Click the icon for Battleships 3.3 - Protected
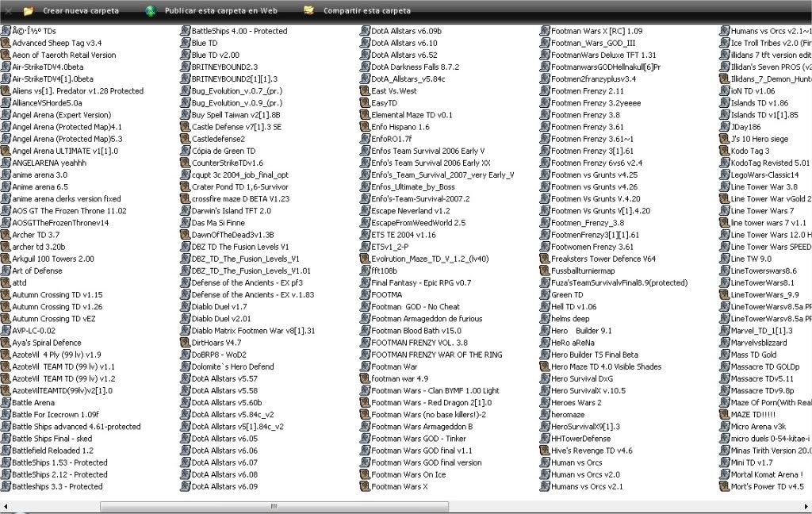 [x=6, y=486]
